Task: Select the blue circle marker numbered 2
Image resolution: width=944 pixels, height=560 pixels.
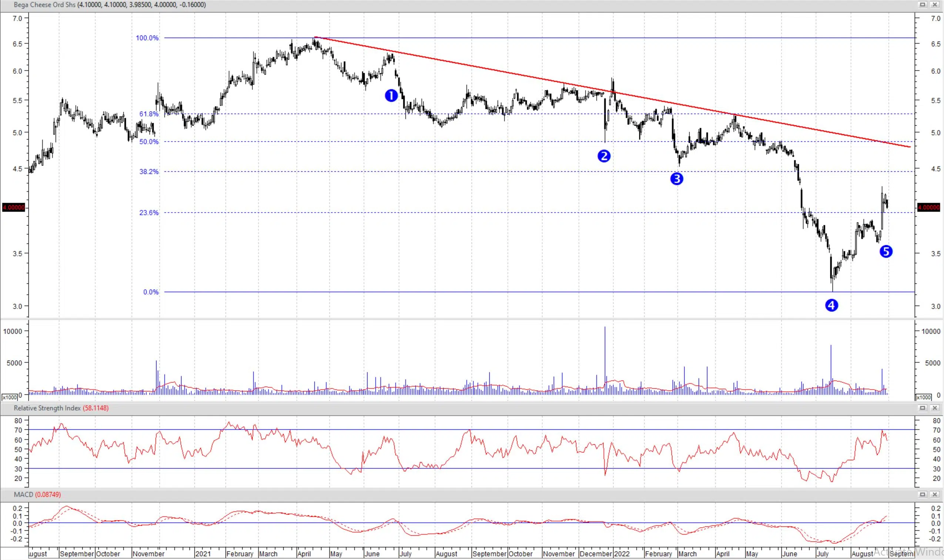Action: [x=604, y=156]
